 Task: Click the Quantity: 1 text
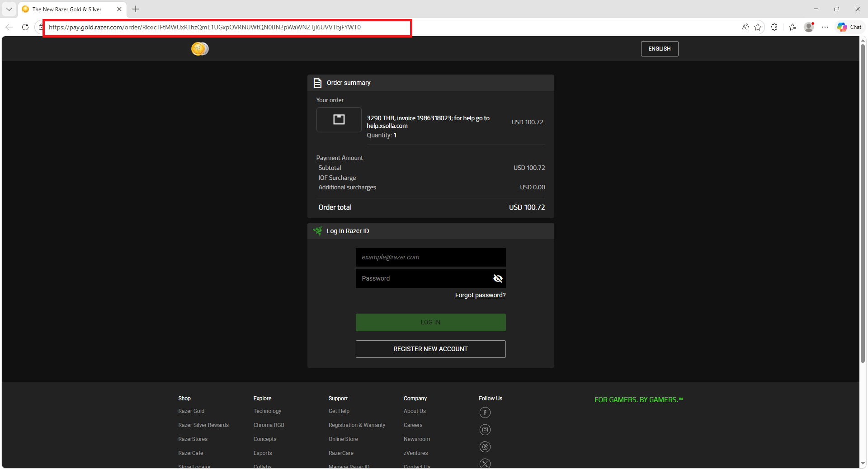(x=382, y=135)
